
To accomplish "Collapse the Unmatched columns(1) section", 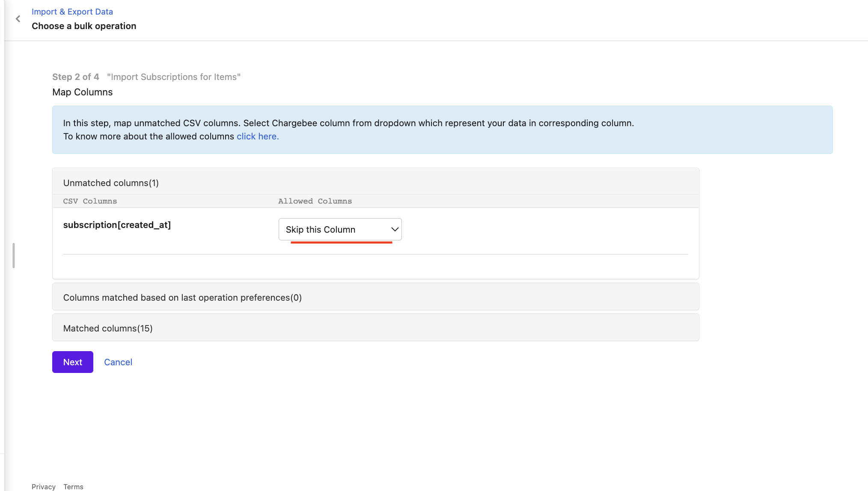I will [x=375, y=183].
